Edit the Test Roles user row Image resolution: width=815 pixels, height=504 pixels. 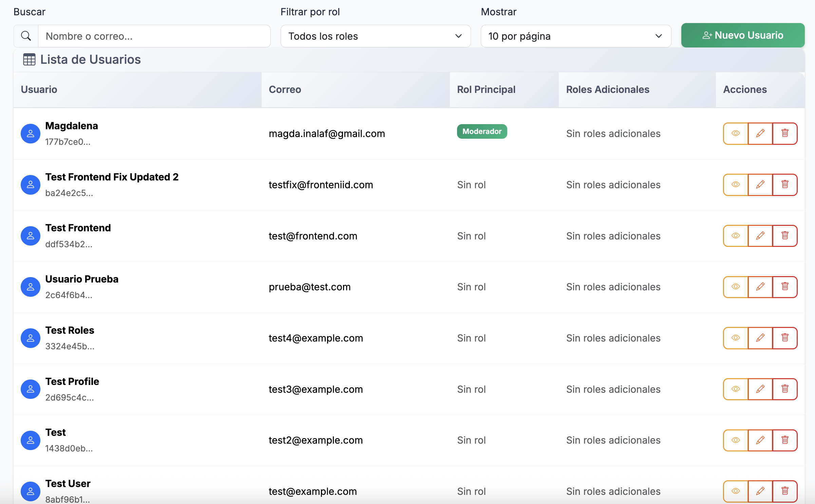(x=760, y=338)
